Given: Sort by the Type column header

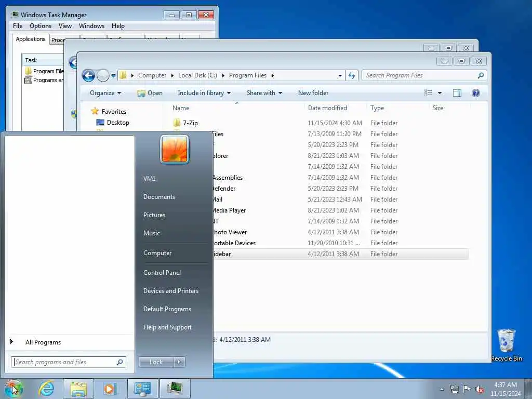Looking at the screenshot, I should click(377, 108).
